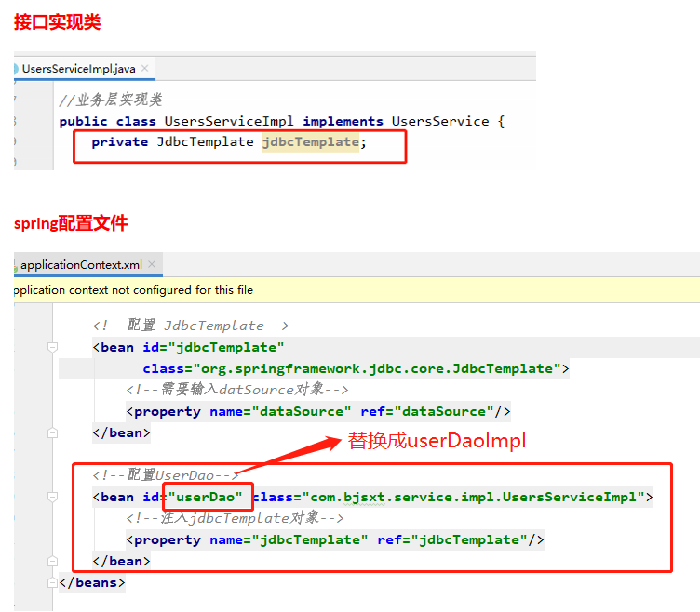Click the UsersServiceImpl class name in declaration
The width and height of the screenshot is (700, 612).
pyautogui.click(x=229, y=121)
